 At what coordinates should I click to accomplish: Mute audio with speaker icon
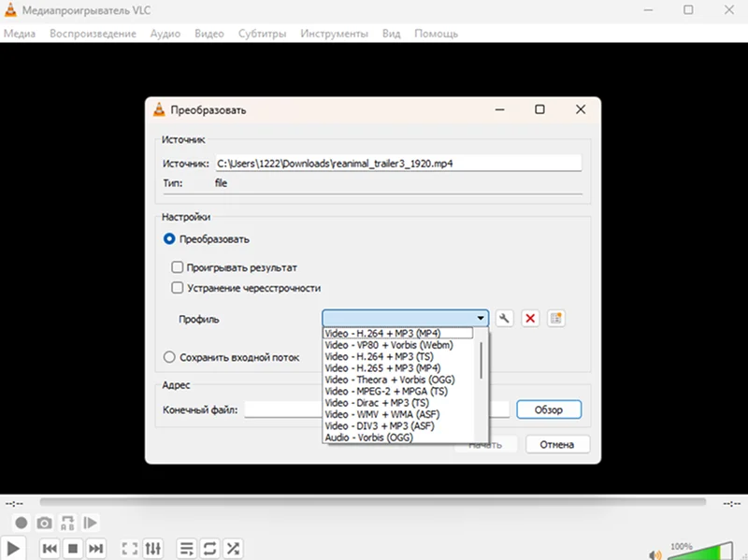pyautogui.click(x=655, y=554)
